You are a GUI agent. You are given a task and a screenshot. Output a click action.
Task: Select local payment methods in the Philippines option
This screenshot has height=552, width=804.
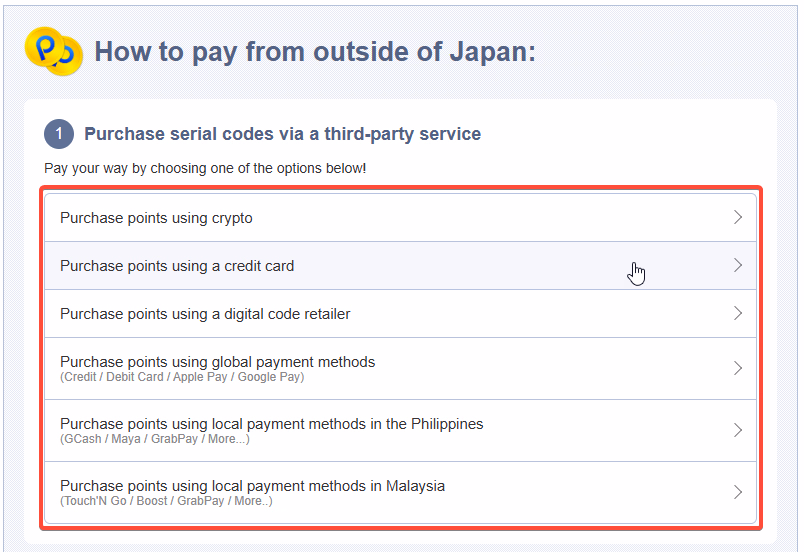[400, 431]
